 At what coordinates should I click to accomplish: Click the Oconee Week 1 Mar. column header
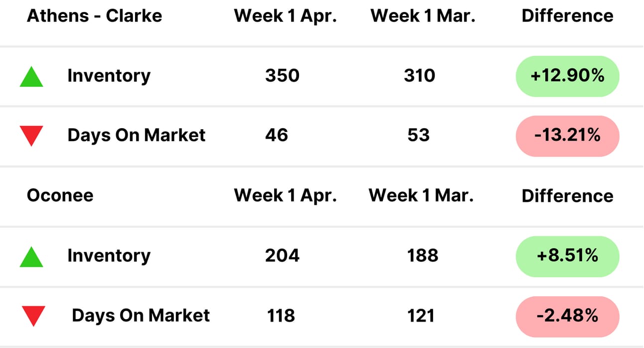pos(421,195)
